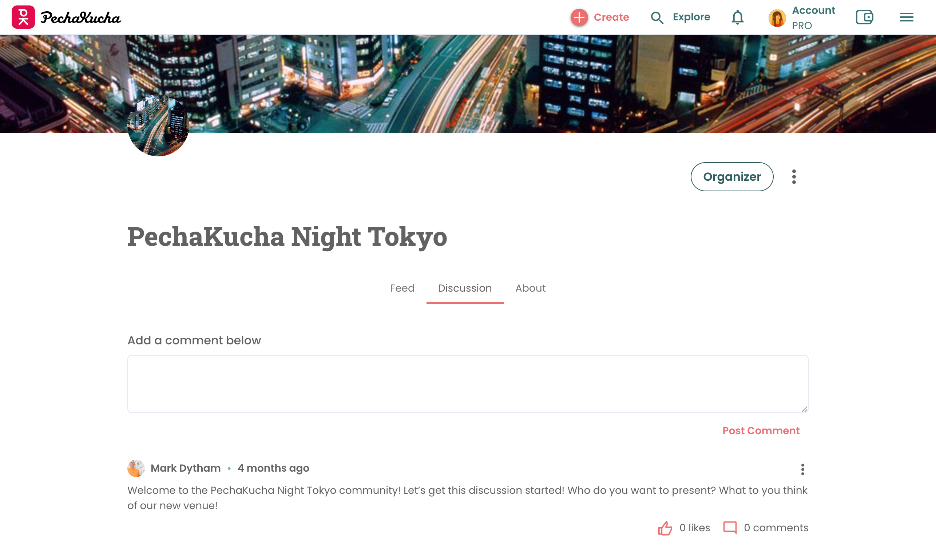Click the '0 likes' count

click(694, 528)
